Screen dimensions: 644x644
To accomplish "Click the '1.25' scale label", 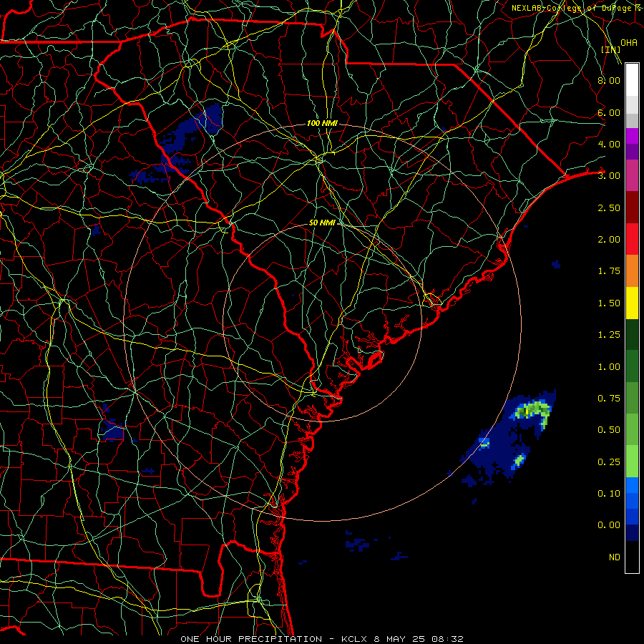I will pos(609,335).
